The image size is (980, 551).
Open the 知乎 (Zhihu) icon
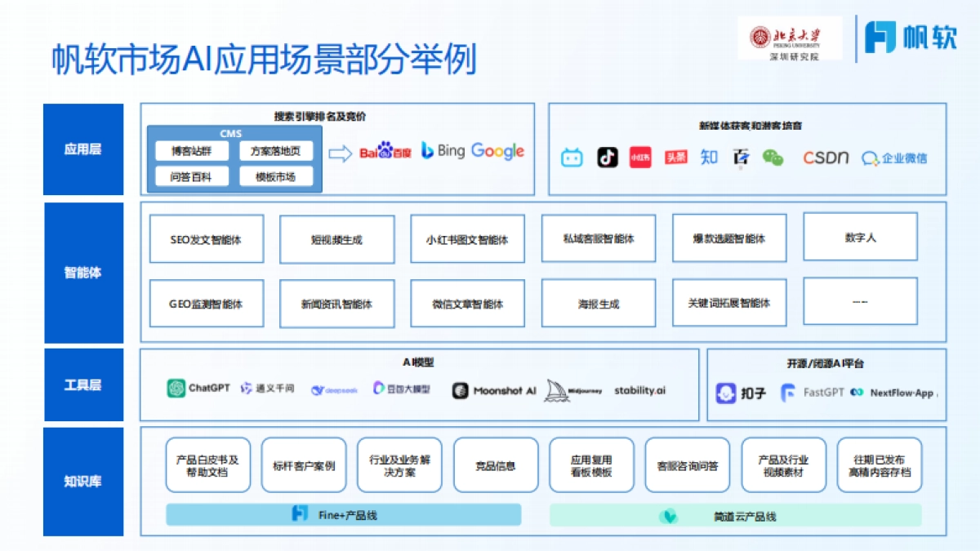point(707,157)
